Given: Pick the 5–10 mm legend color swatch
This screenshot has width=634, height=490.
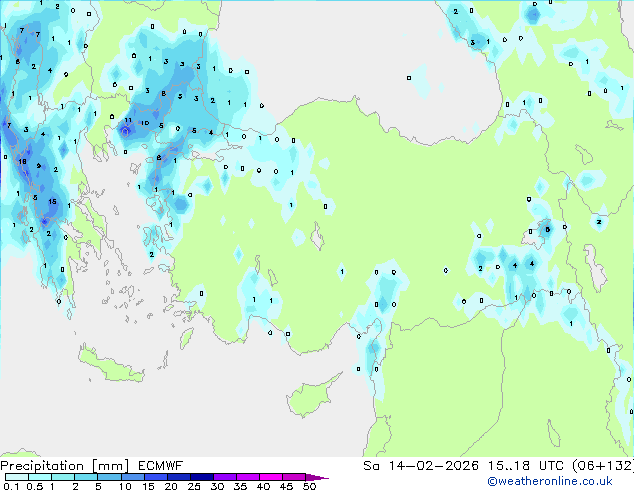Looking at the screenshot, I should click(109, 477).
